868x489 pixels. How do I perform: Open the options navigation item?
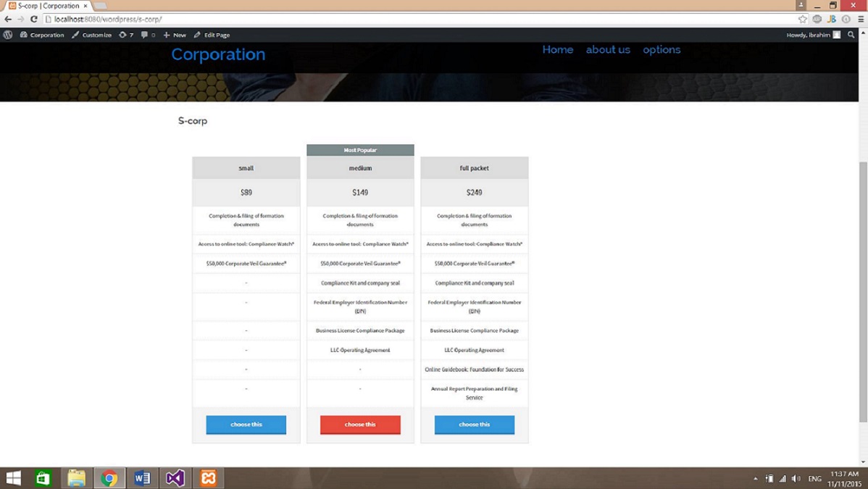click(x=662, y=50)
